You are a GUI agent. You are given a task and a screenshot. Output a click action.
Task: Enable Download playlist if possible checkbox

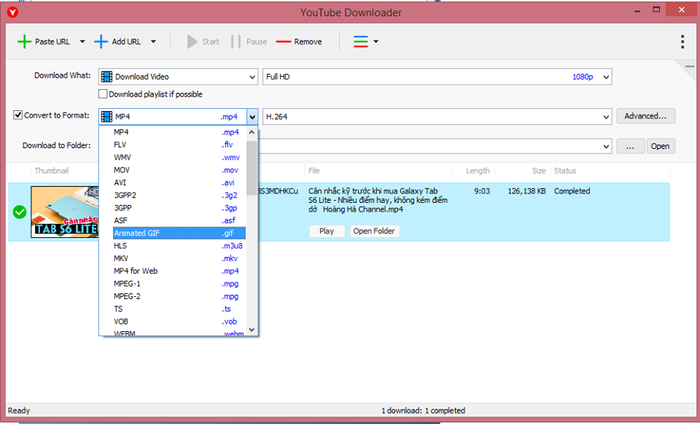tap(103, 94)
